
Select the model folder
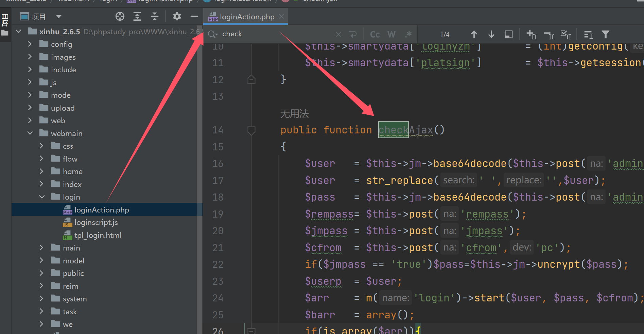click(73, 261)
